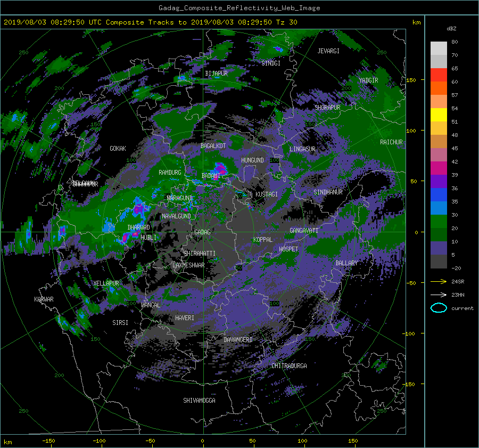The width and height of the screenshot is (479, 448).
Task: Click the '57' value in dBZ legend
Action: tap(455, 95)
